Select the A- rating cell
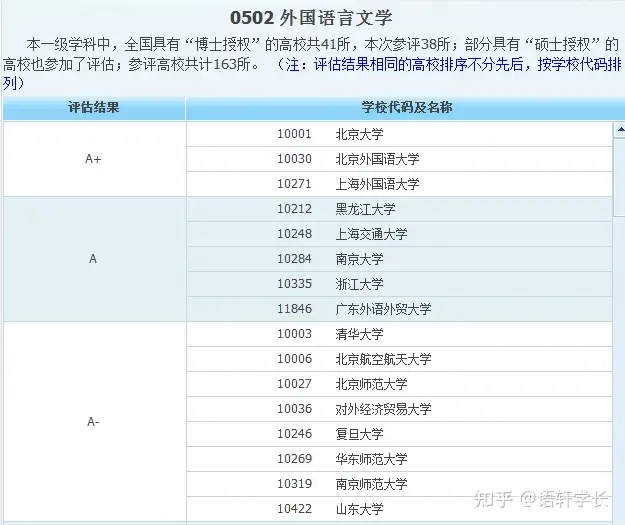This screenshot has height=525, width=625. click(x=94, y=422)
